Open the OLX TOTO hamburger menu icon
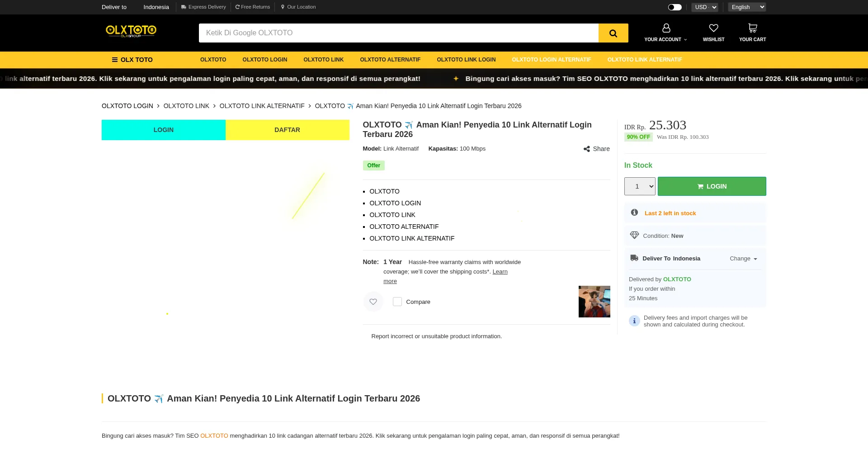The height and width of the screenshot is (449, 868). [115, 60]
